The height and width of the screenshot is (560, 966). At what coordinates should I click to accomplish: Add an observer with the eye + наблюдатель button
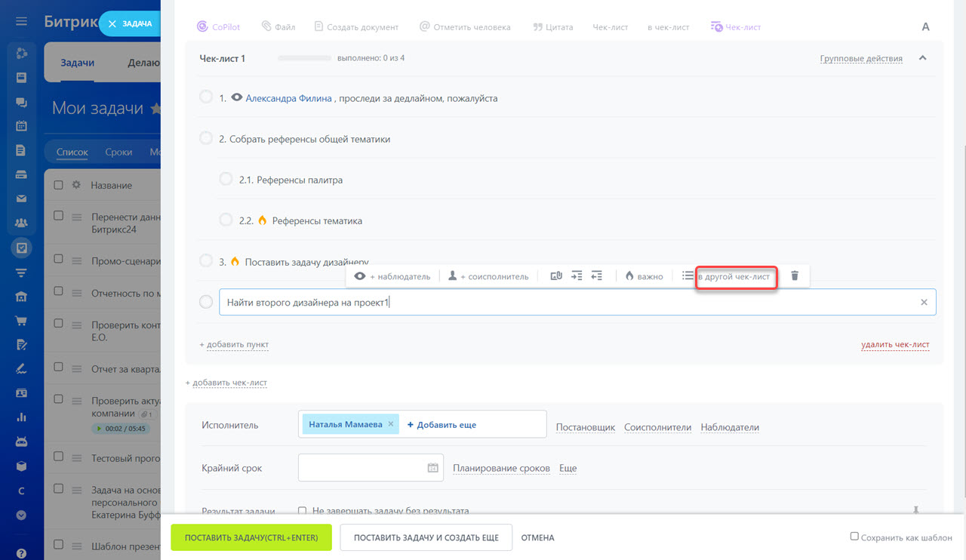click(x=392, y=276)
